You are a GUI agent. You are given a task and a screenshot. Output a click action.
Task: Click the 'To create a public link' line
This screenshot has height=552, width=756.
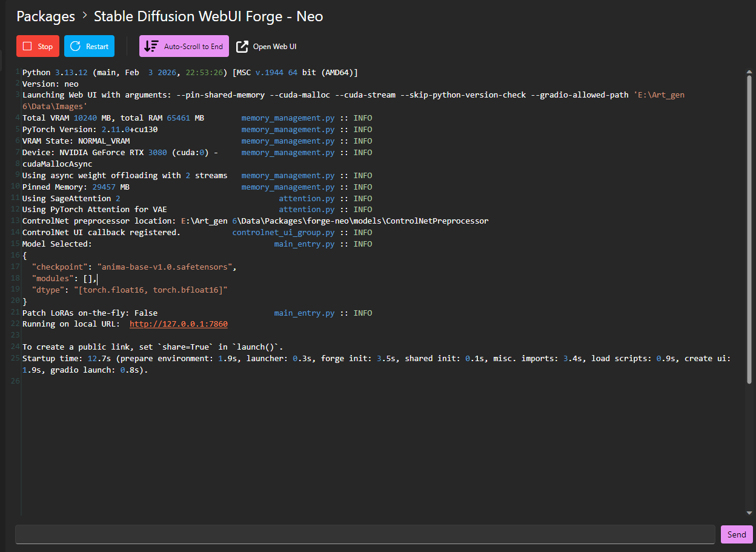(153, 347)
